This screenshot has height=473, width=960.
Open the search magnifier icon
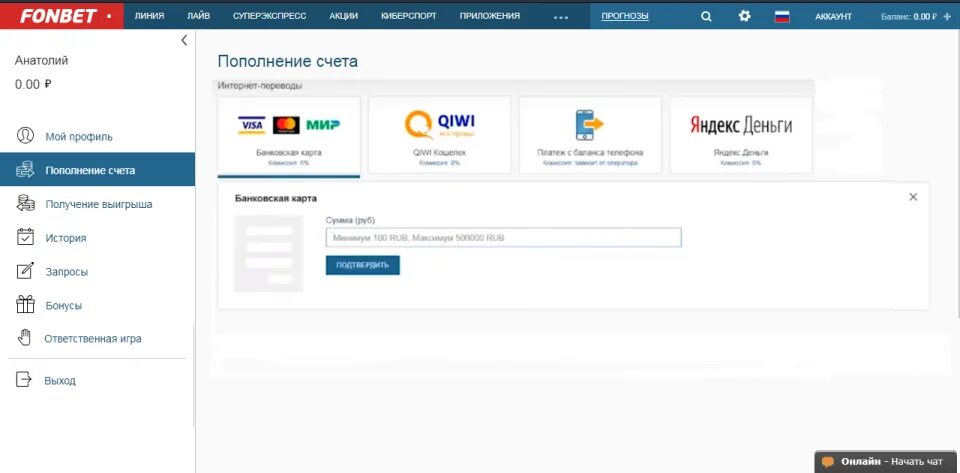pos(706,17)
